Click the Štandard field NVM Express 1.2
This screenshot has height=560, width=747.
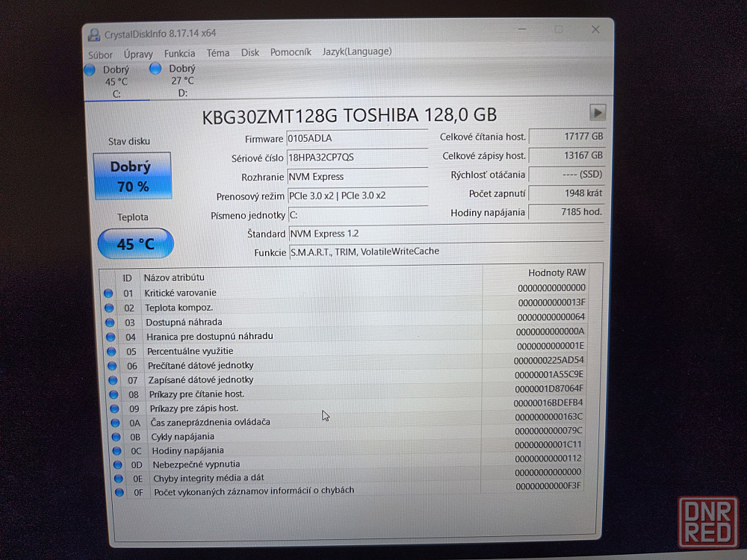click(x=446, y=233)
